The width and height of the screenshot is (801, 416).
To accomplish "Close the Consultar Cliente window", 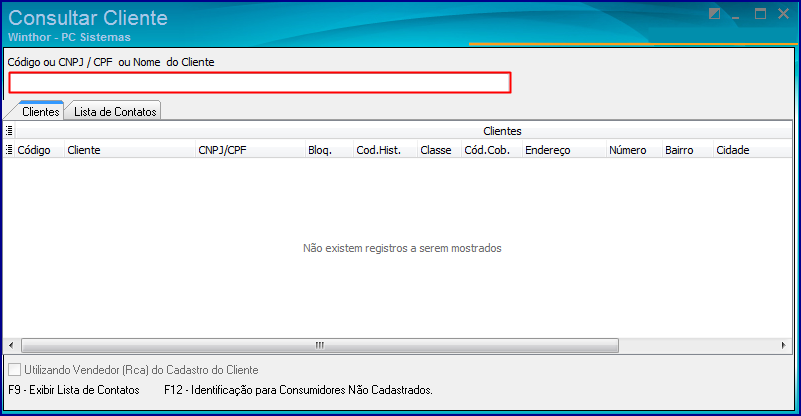I will pyautogui.click(x=784, y=14).
